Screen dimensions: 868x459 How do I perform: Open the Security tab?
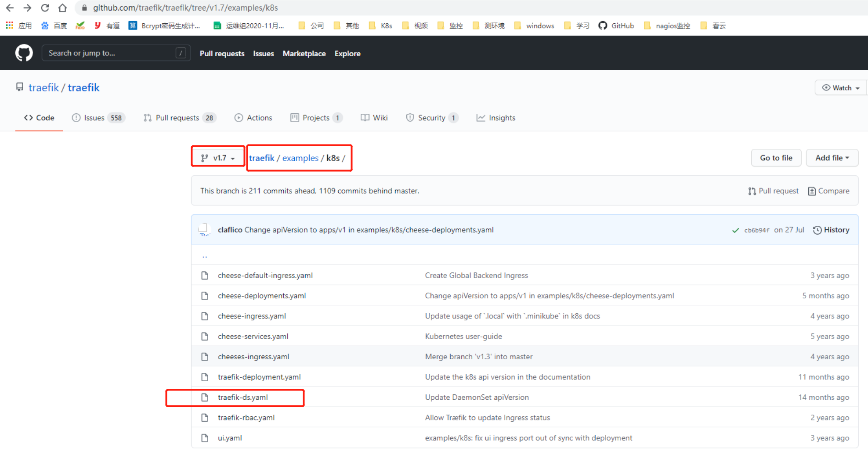pos(432,118)
